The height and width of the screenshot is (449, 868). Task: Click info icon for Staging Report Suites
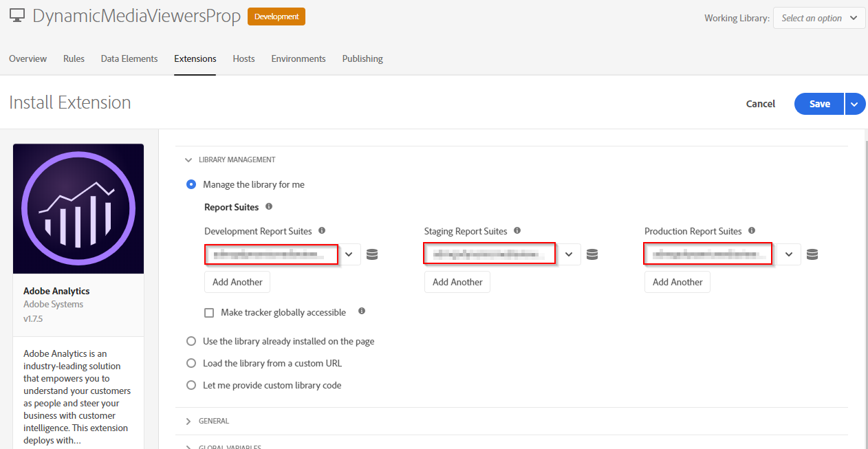pos(517,231)
